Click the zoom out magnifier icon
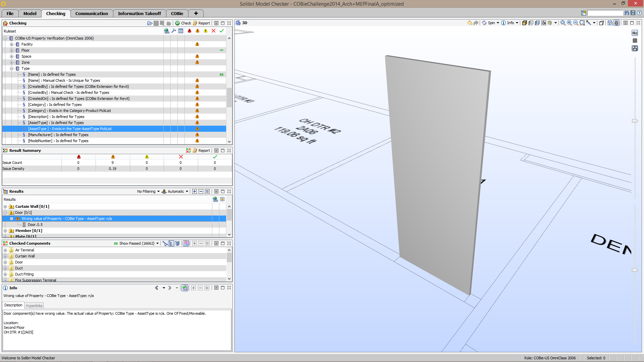 pos(576,23)
